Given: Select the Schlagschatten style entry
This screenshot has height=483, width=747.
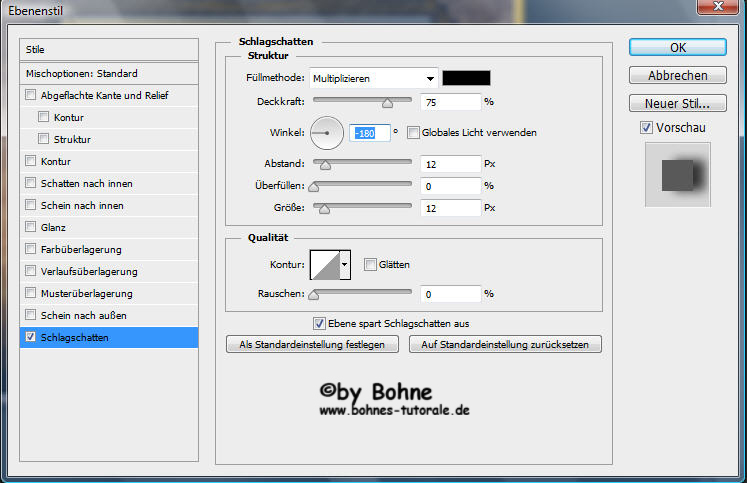Looking at the screenshot, I should click(76, 338).
